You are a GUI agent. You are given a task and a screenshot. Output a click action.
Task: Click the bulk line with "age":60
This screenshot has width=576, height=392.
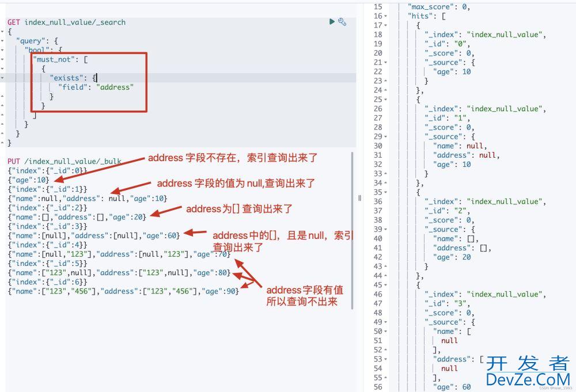pos(94,235)
